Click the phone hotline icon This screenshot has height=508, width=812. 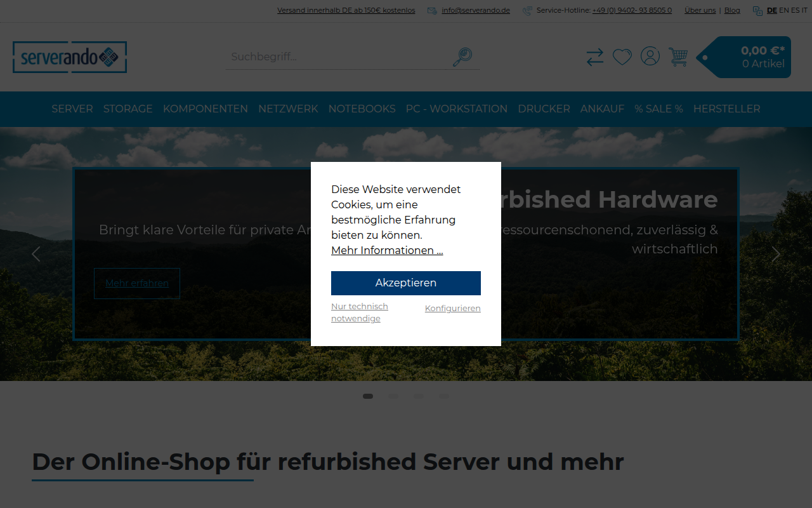[x=527, y=11]
